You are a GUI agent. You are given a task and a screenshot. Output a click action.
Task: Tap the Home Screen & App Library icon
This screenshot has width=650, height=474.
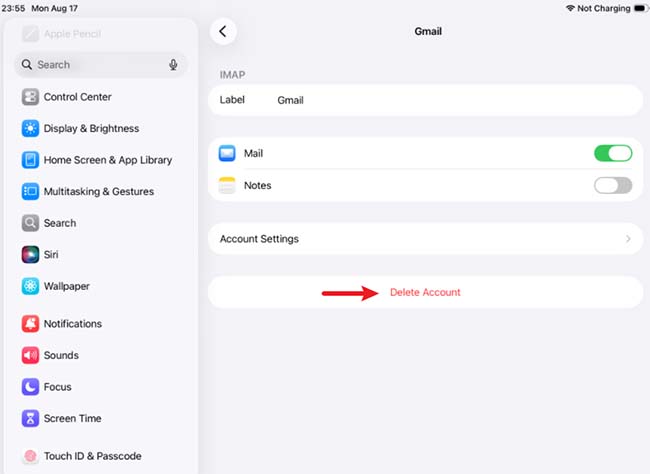(30, 160)
